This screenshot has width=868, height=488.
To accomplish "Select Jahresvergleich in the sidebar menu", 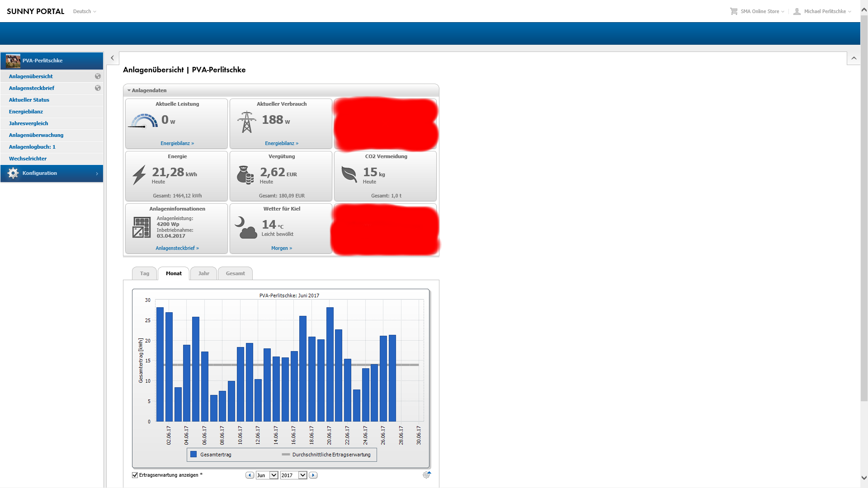I will (x=28, y=123).
